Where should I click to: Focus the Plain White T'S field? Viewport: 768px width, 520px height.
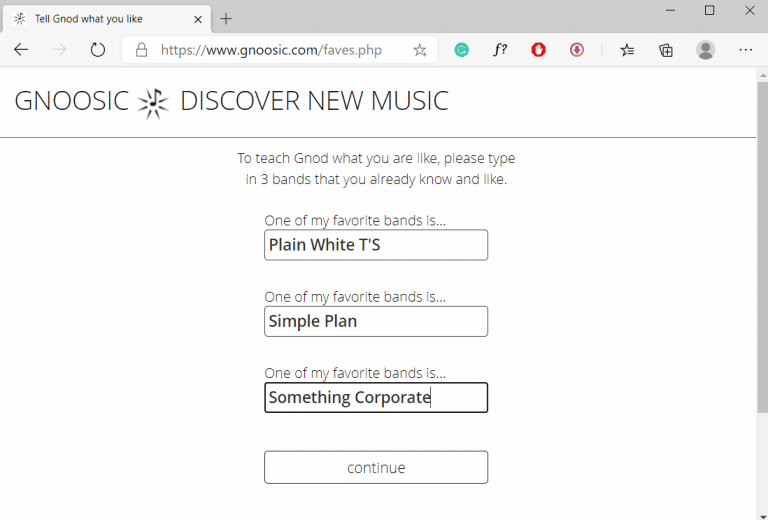(376, 245)
